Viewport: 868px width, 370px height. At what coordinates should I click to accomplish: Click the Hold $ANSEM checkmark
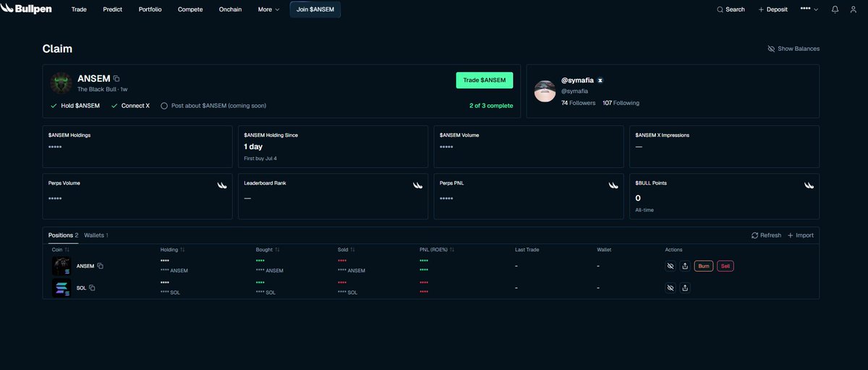click(54, 106)
